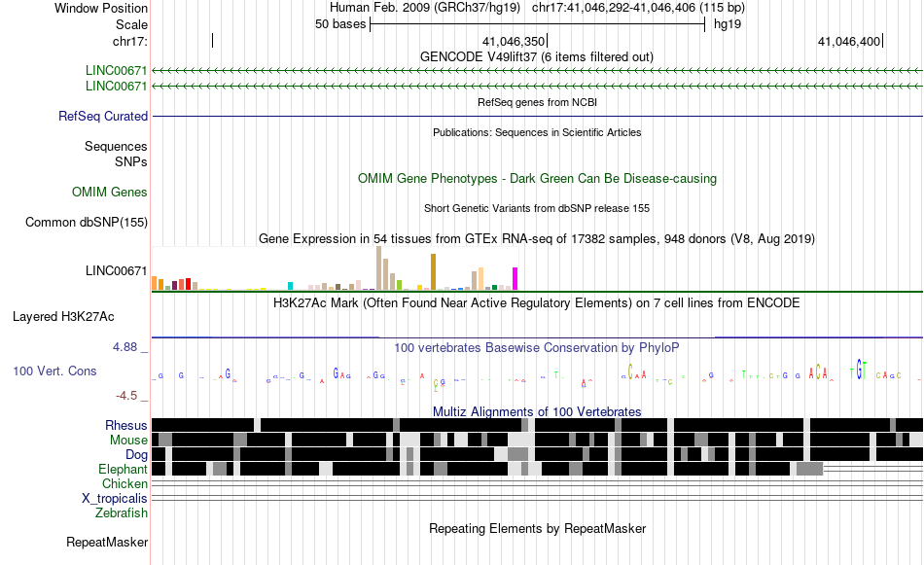Click the OMIM Genes label
924x565 pixels.
[x=109, y=193]
